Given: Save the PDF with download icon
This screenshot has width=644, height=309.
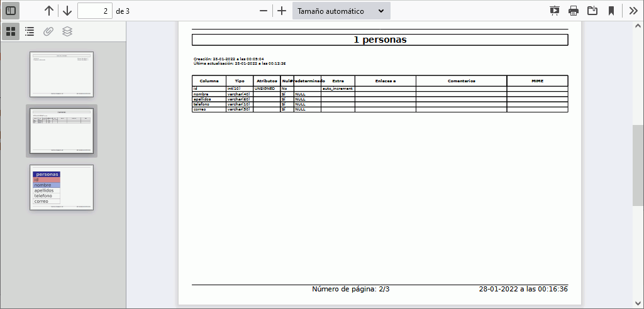Looking at the screenshot, I should (x=592, y=11).
